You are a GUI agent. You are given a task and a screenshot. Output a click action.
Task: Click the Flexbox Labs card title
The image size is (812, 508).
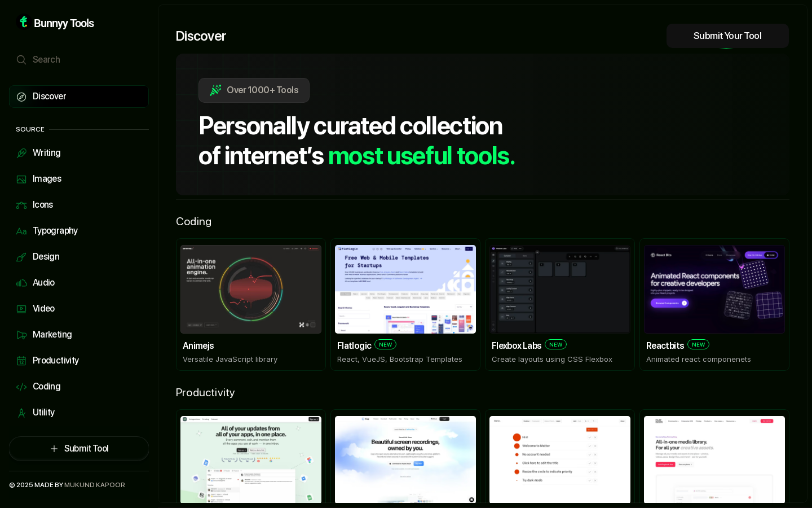click(x=517, y=345)
